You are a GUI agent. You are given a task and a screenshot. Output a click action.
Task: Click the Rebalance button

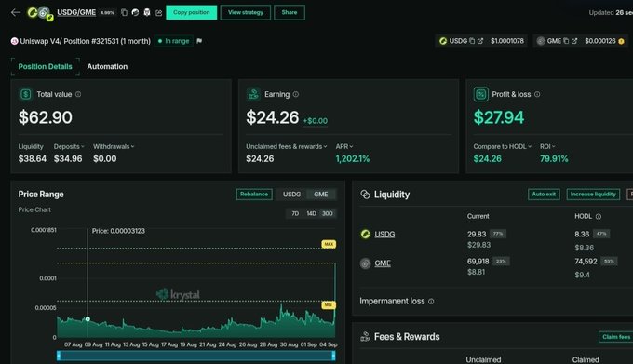pyautogui.click(x=254, y=195)
